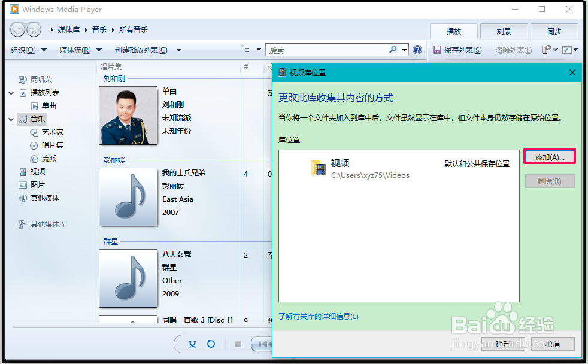Open 了解有关库的详细信息(L) link
The width and height of the screenshot is (588, 364).
pyautogui.click(x=319, y=317)
